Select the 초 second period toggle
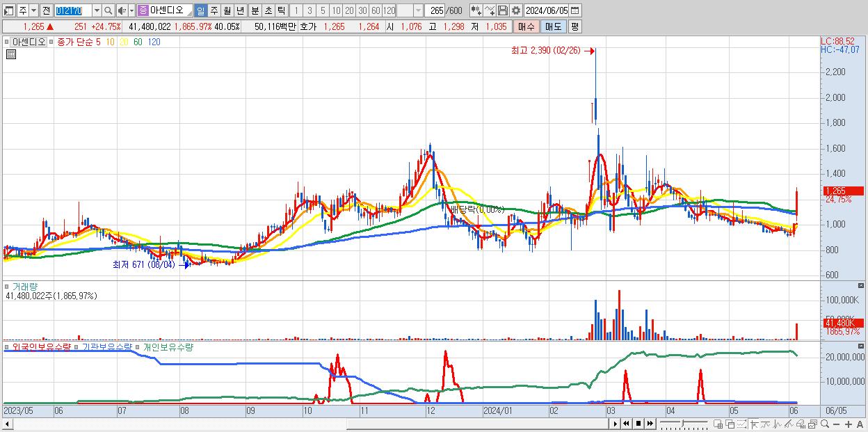The width and height of the screenshot is (868, 432). click(x=268, y=10)
